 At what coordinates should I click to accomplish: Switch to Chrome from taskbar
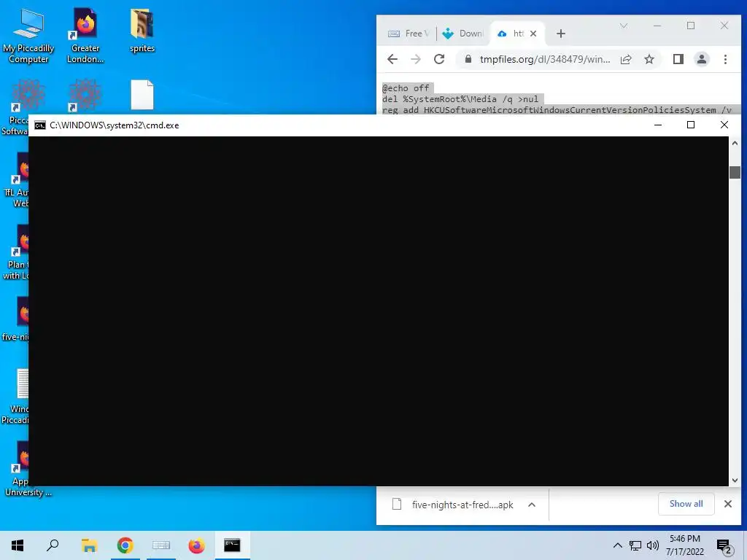[x=125, y=545]
